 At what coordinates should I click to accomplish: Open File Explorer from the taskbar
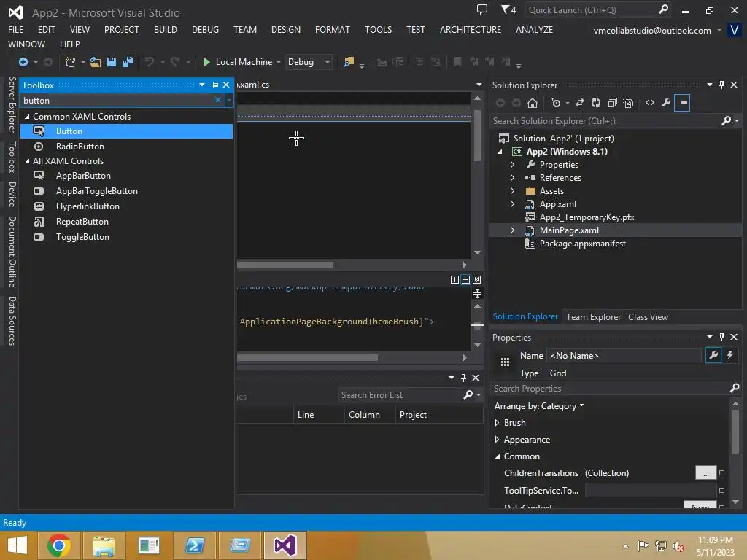coord(104,545)
